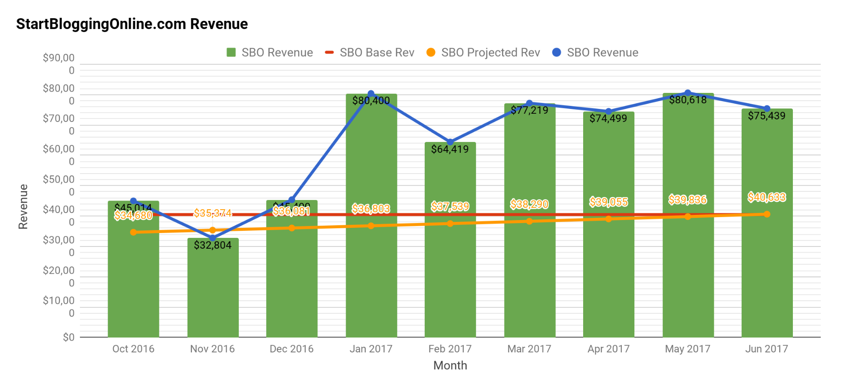Click the Apr 2017 axis label

pos(608,349)
